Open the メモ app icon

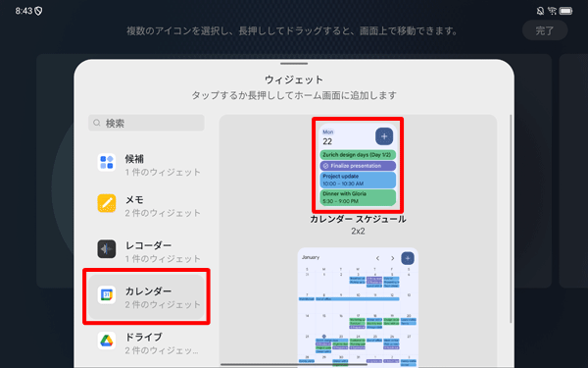(107, 203)
